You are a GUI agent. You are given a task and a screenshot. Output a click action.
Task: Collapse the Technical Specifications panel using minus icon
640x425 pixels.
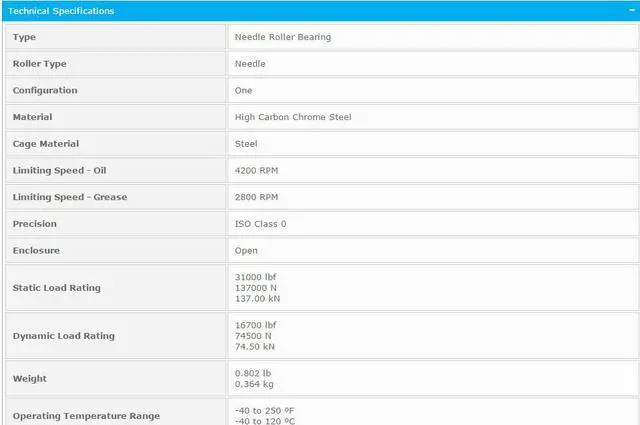point(629,11)
